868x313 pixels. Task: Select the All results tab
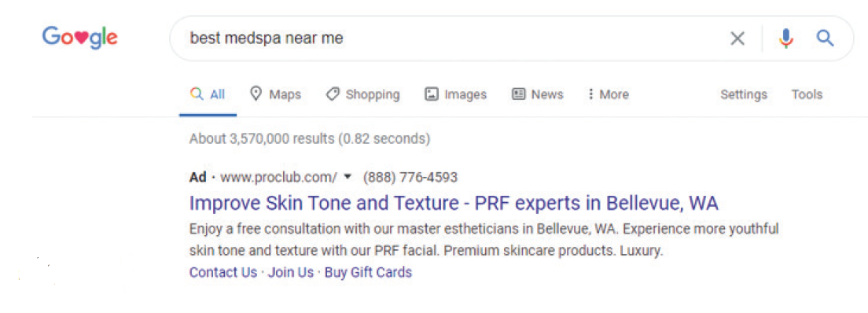coord(208,94)
